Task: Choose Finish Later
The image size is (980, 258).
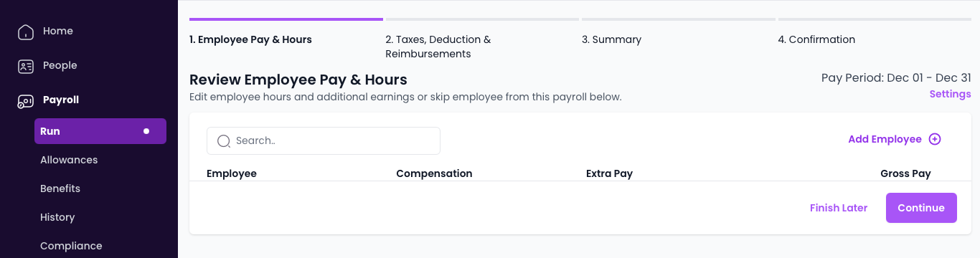Action: tap(839, 208)
